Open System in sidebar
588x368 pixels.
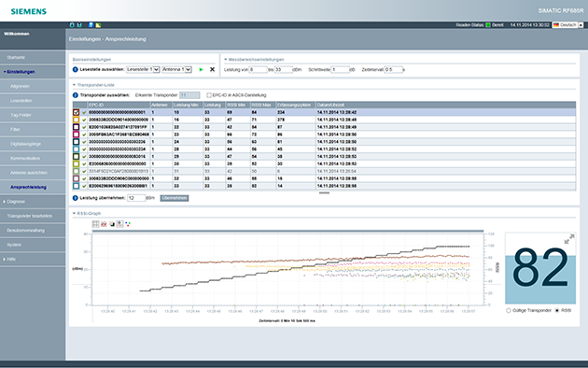(x=14, y=246)
